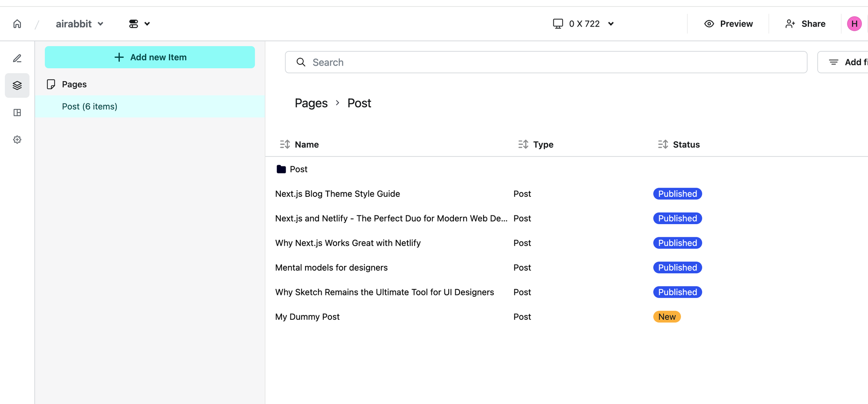Open the Post folder row
This screenshot has width=868, height=404.
pyautogui.click(x=299, y=169)
